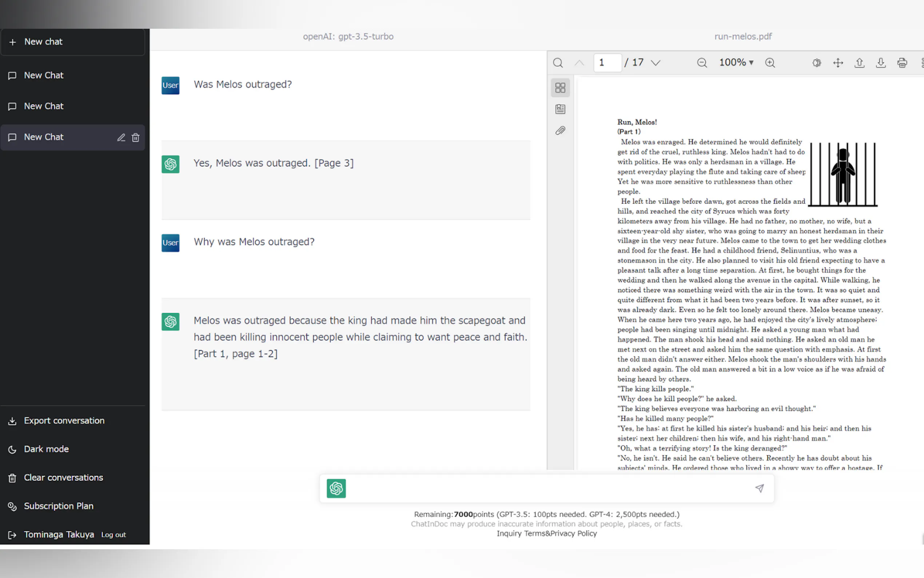Rename the selected New Chat with pencil
Image resolution: width=924 pixels, height=578 pixels.
click(121, 138)
